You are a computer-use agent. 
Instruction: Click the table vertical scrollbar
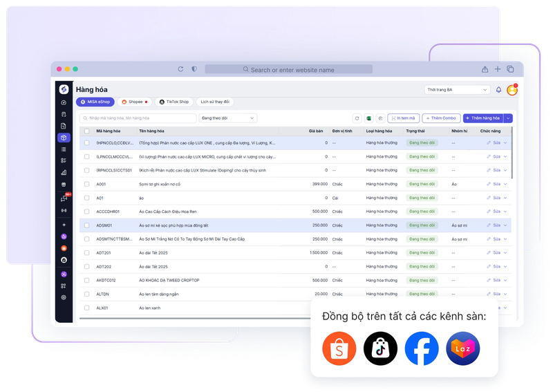(x=512, y=153)
